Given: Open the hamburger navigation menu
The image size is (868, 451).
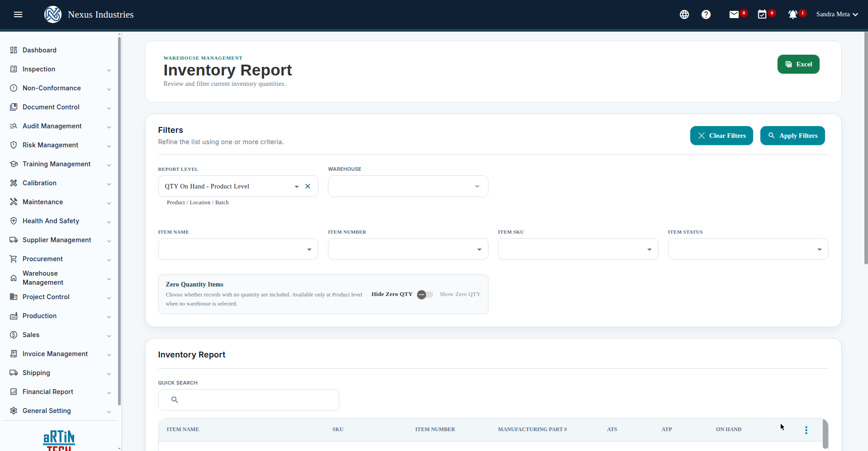Looking at the screenshot, I should pyautogui.click(x=18, y=14).
